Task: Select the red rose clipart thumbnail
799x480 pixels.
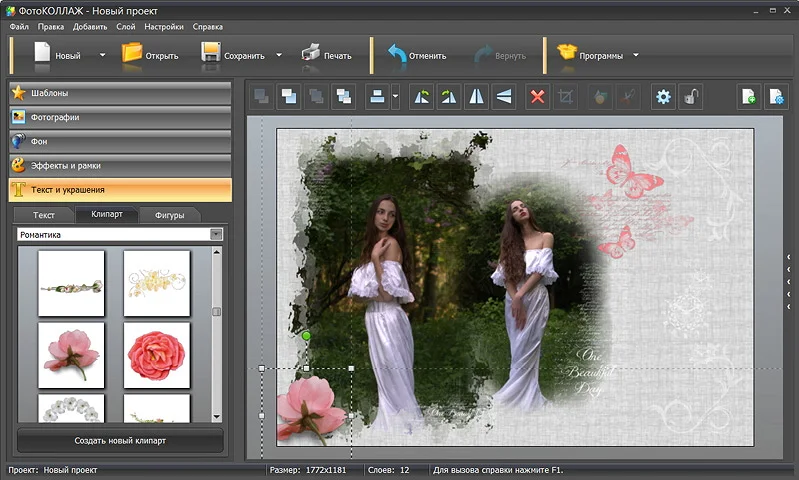Action: (157, 354)
